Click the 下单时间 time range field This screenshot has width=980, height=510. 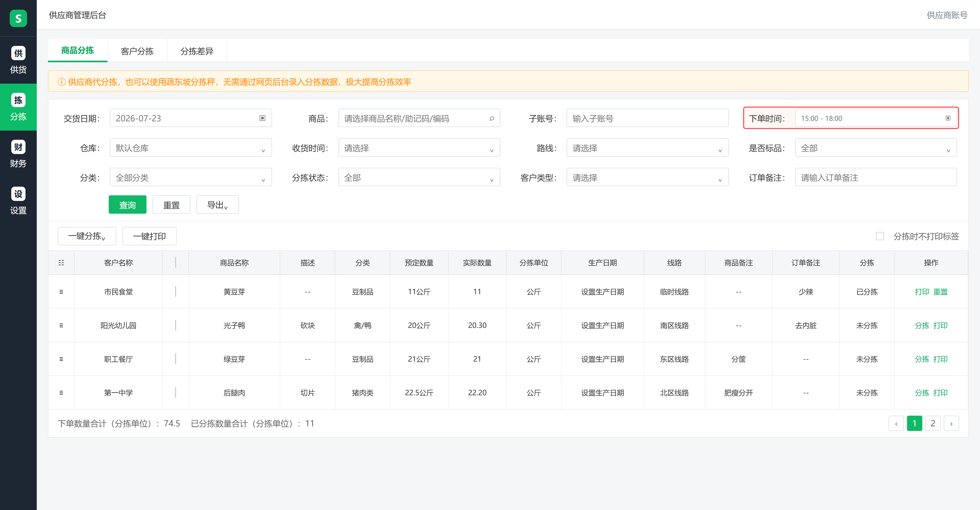[876, 118]
